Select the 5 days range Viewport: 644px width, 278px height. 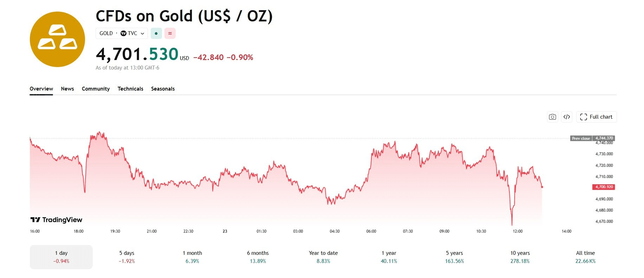pos(127,257)
